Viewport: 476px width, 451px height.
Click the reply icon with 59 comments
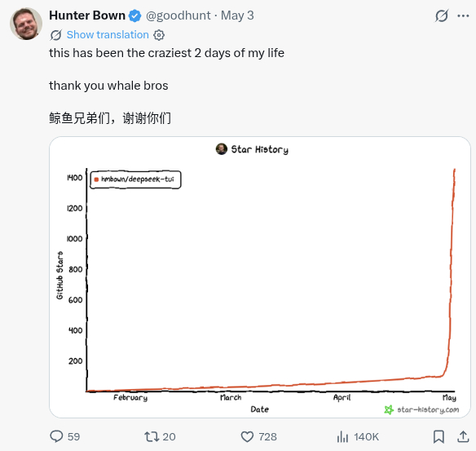(56, 436)
